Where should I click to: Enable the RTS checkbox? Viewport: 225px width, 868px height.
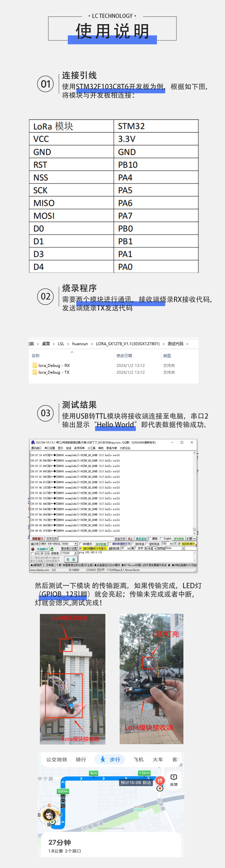tap(32, 554)
